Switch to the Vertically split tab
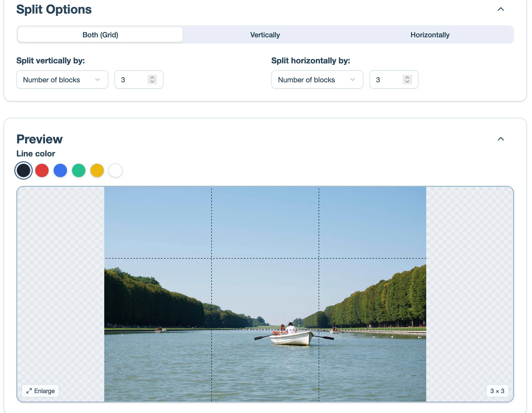 pos(265,35)
